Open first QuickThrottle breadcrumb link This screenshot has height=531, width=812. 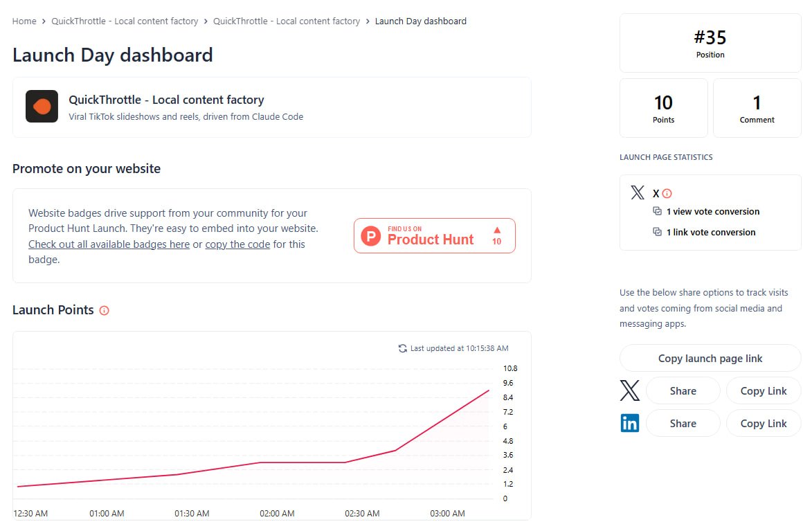[125, 21]
